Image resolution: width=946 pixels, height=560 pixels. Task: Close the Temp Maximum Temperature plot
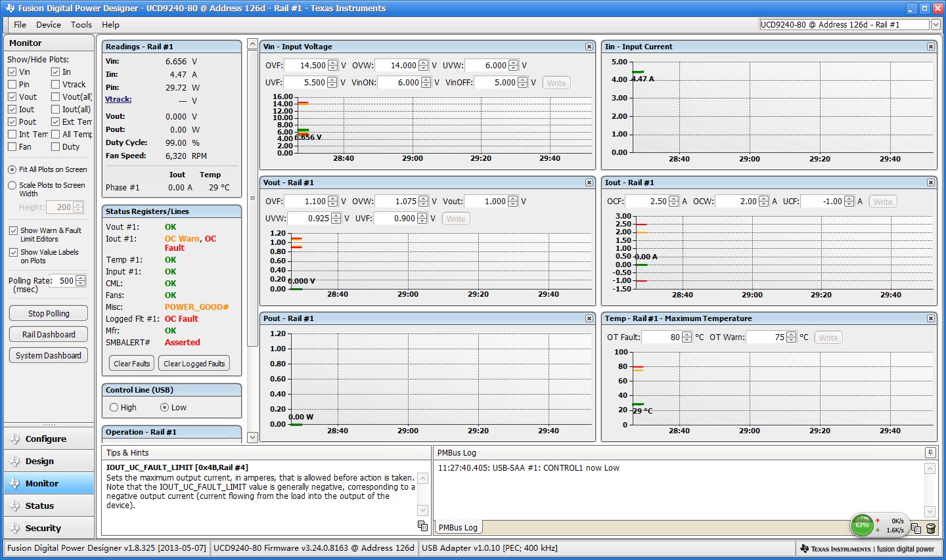931,318
